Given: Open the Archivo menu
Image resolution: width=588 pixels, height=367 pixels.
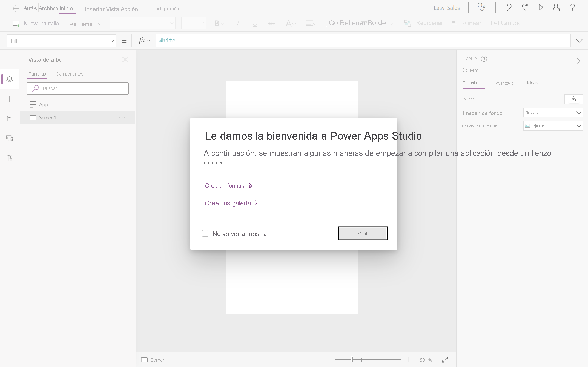Looking at the screenshot, I should [48, 8].
